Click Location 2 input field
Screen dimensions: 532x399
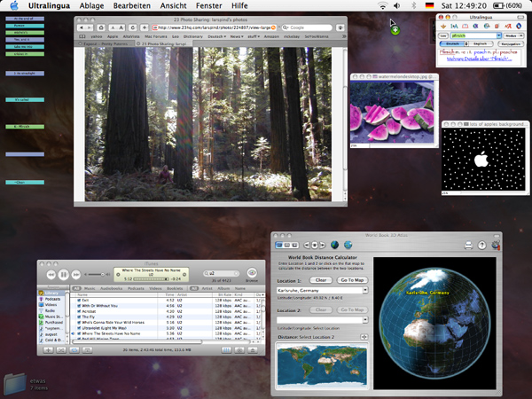tap(319, 320)
